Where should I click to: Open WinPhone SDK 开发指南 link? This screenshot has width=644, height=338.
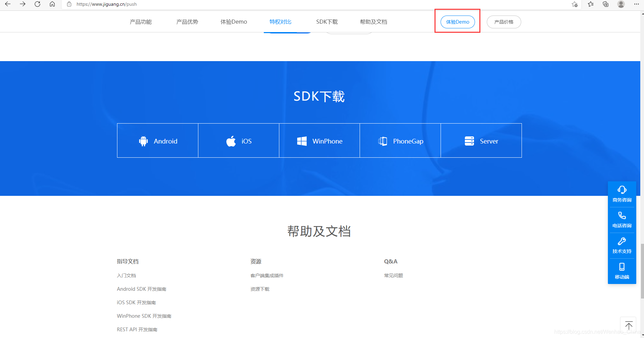[144, 316]
